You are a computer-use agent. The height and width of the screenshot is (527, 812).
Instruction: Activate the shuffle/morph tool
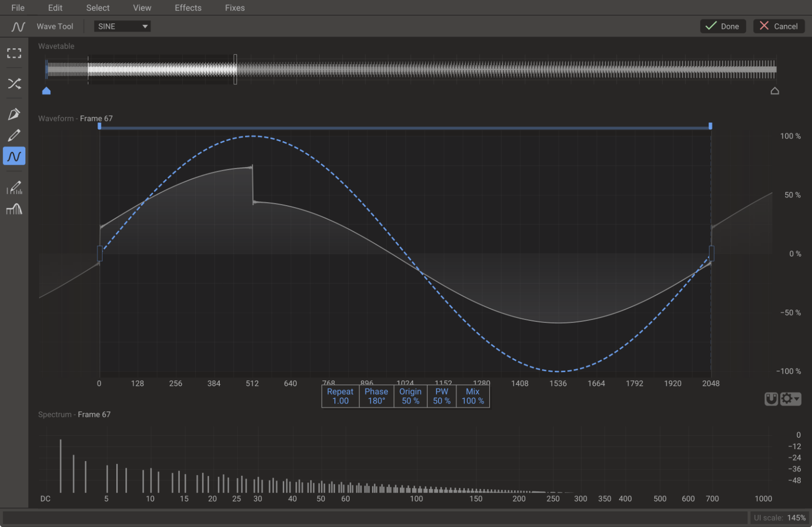click(x=14, y=84)
